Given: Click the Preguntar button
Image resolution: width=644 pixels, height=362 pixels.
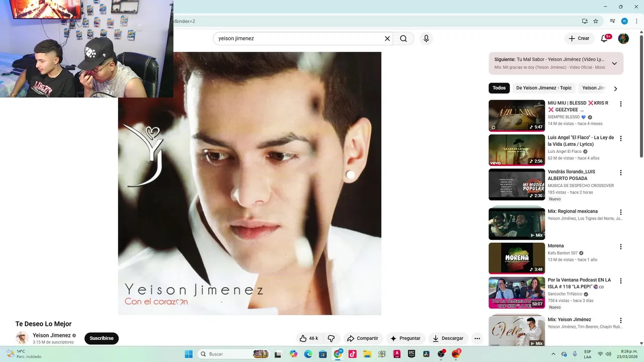Looking at the screenshot, I should pyautogui.click(x=405, y=338).
